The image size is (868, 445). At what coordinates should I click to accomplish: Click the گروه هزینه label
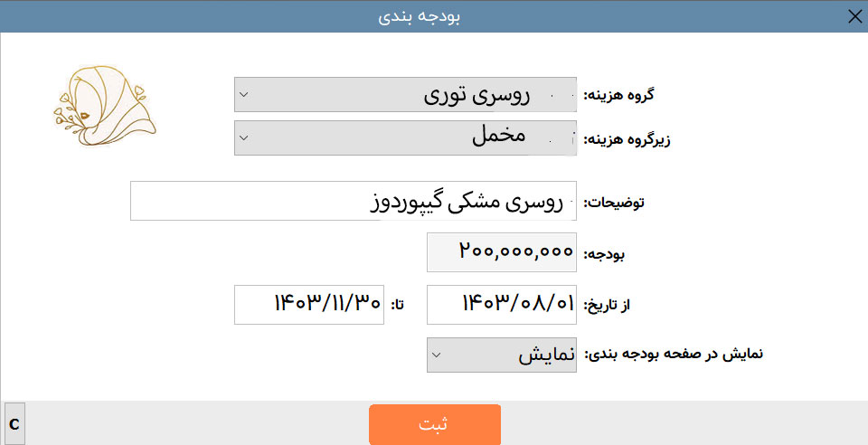pos(618,95)
